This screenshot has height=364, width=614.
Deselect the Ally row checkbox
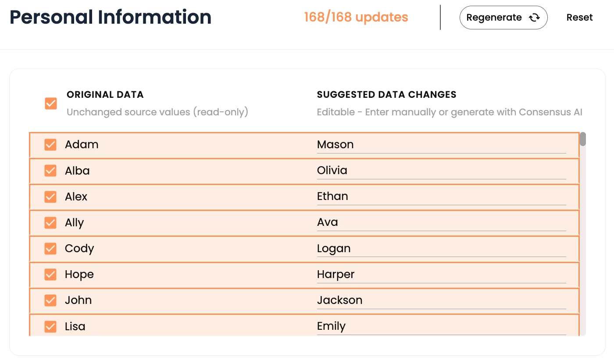pyautogui.click(x=50, y=223)
